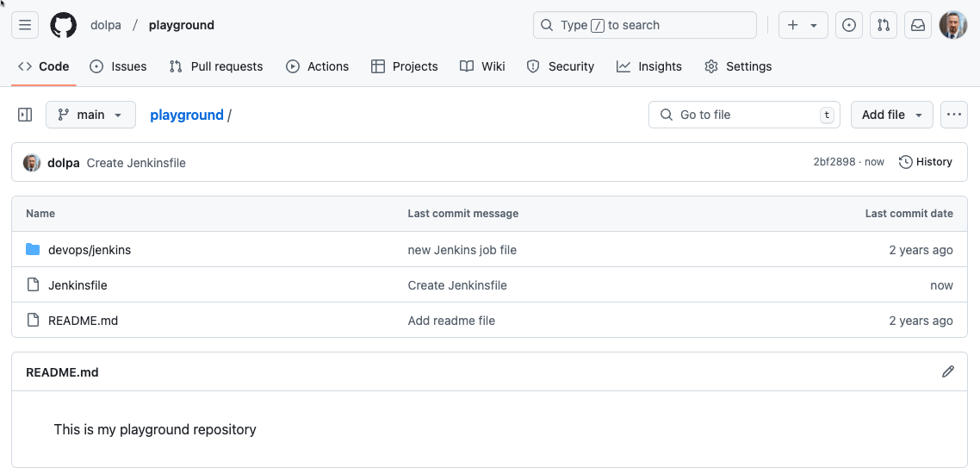Screen dimensions: 980x474
Task: Expand the create new plus dropdown
Action: (x=803, y=25)
